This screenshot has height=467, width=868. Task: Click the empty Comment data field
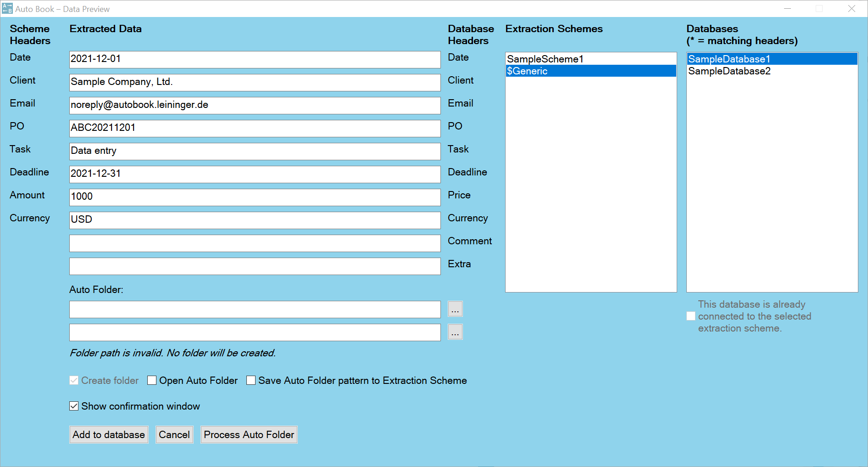255,243
